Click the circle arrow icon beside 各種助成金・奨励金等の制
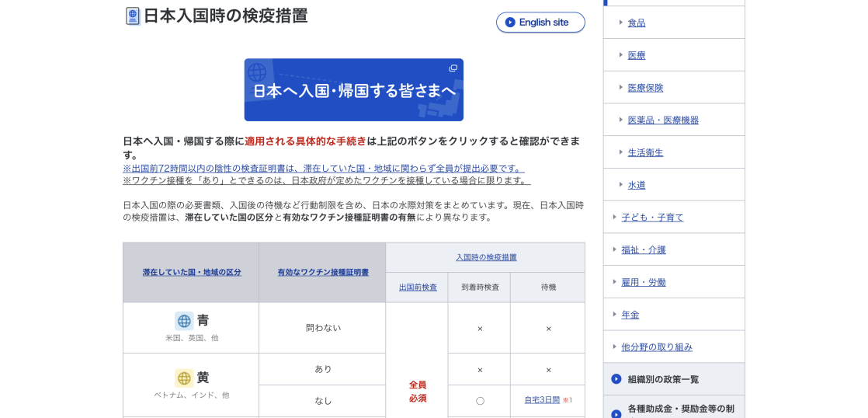Viewport: 868px width, 418px height. [x=616, y=413]
